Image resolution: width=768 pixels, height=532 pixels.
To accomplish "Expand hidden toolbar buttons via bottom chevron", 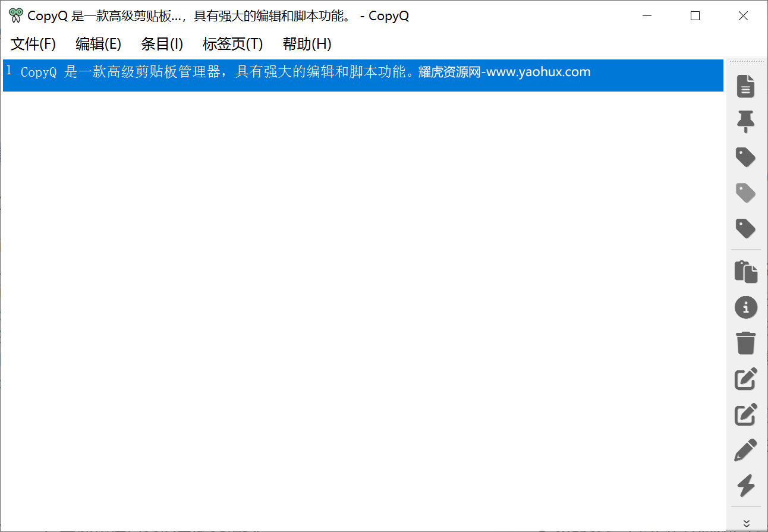I will 746,520.
